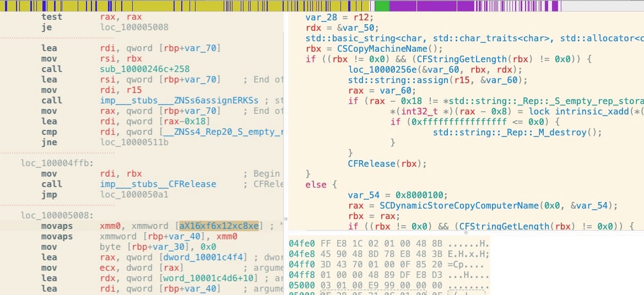The width and height of the screenshot is (644, 295).
Task: Click highlighted aX16xf6x12xc8xe operand
Action: point(219,226)
